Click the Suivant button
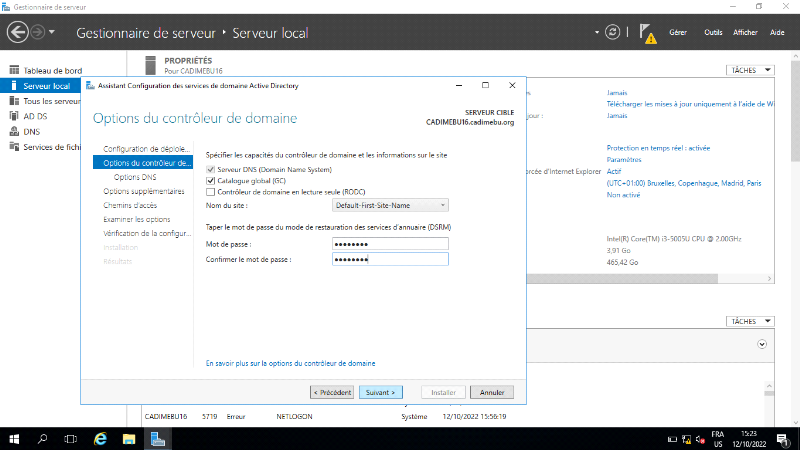The image size is (800, 450). tap(382, 392)
